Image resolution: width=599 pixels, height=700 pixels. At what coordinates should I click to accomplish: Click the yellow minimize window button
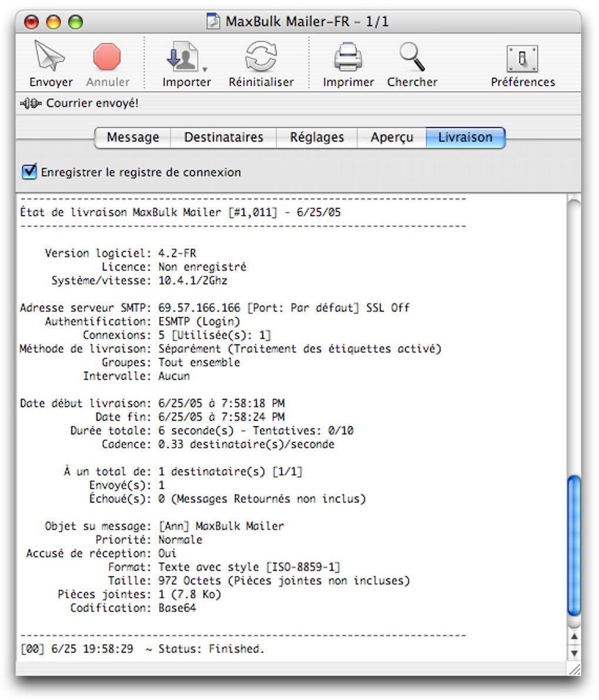click(x=53, y=22)
